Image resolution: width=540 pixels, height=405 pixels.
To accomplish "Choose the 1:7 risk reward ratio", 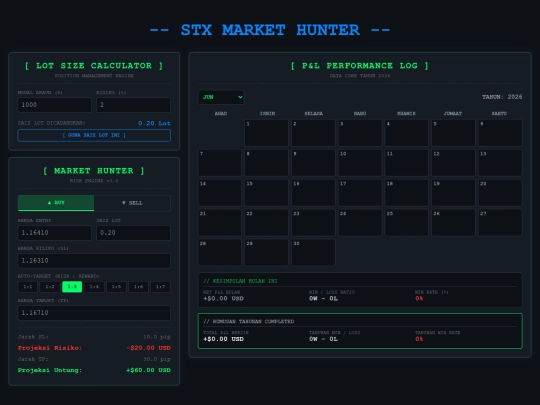I will point(160,287).
